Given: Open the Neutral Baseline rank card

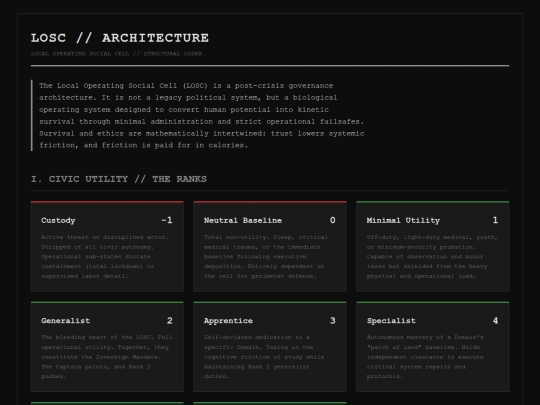Looking at the screenshot, I should (x=270, y=247).
